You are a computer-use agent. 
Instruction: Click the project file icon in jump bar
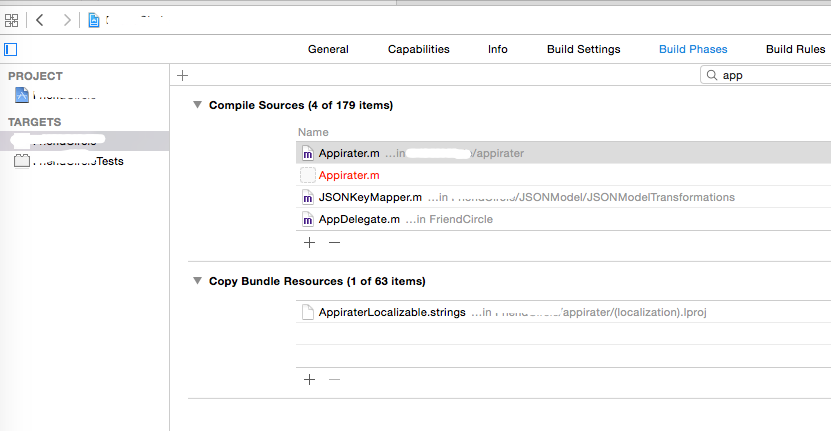(x=94, y=21)
